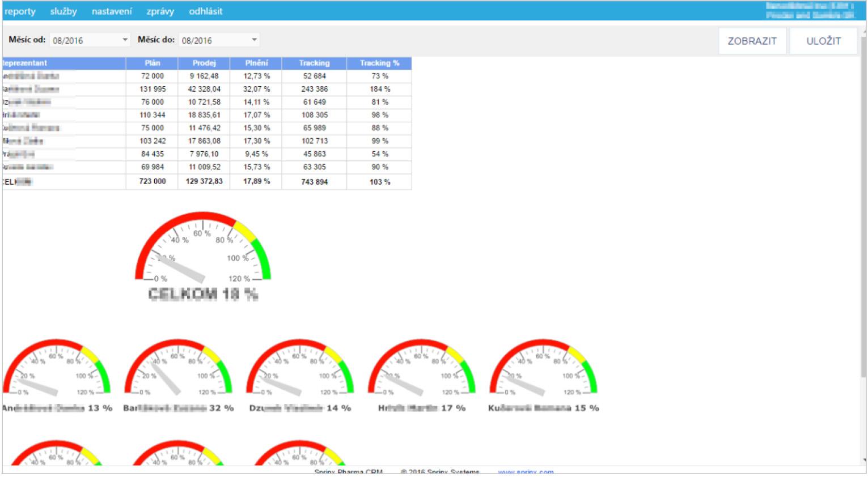Open the reporty menu
The image size is (868, 477).
20,11
